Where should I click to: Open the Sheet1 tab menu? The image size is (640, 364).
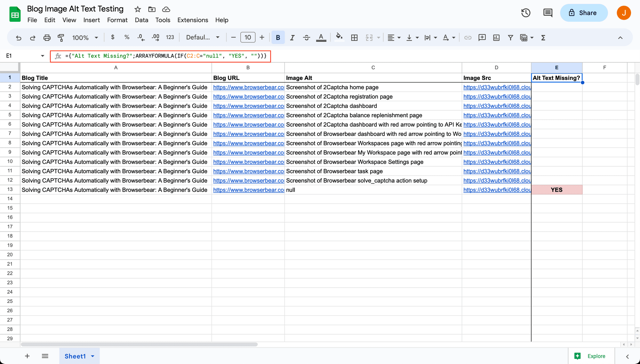(92, 356)
